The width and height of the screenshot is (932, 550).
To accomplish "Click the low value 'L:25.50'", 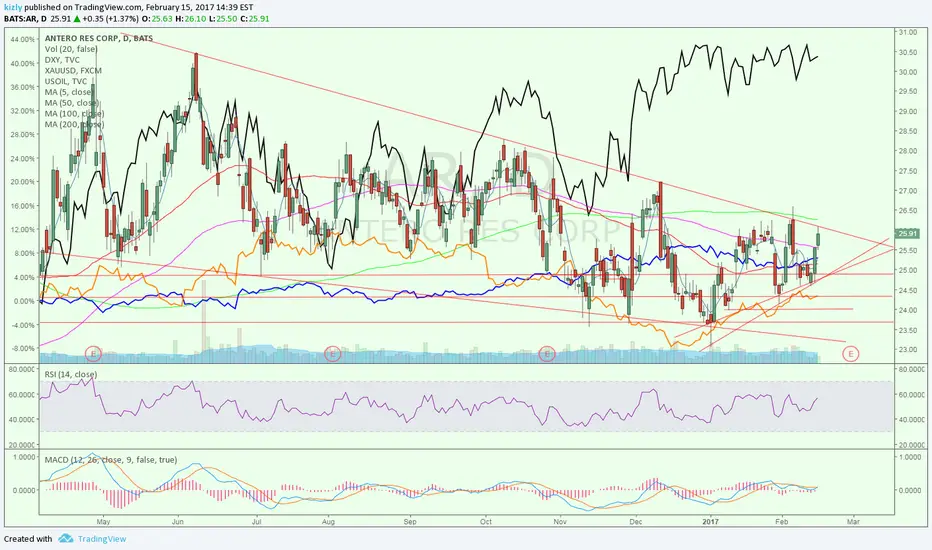I will (x=225, y=18).
